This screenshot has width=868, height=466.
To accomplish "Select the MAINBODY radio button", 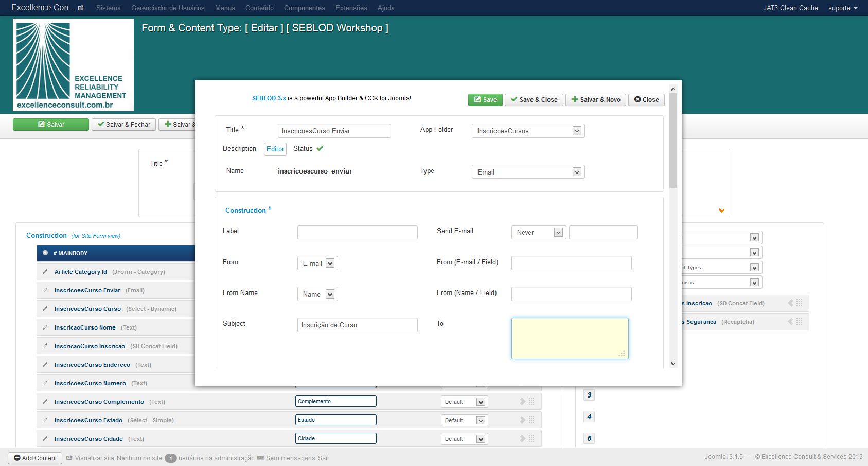I will [45, 253].
